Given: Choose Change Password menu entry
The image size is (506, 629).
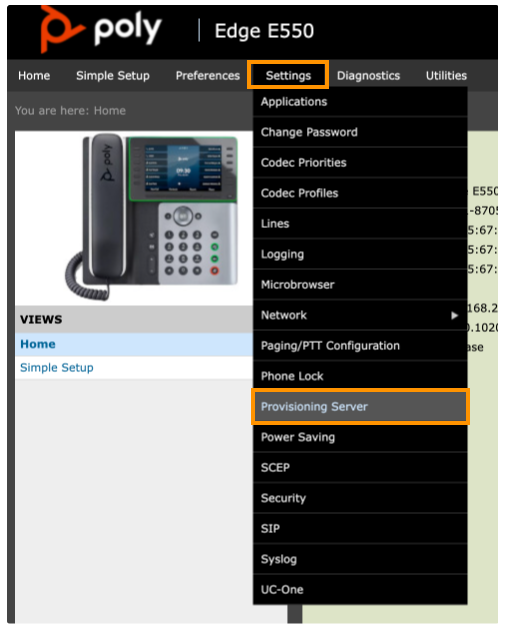Looking at the screenshot, I should [x=360, y=132].
